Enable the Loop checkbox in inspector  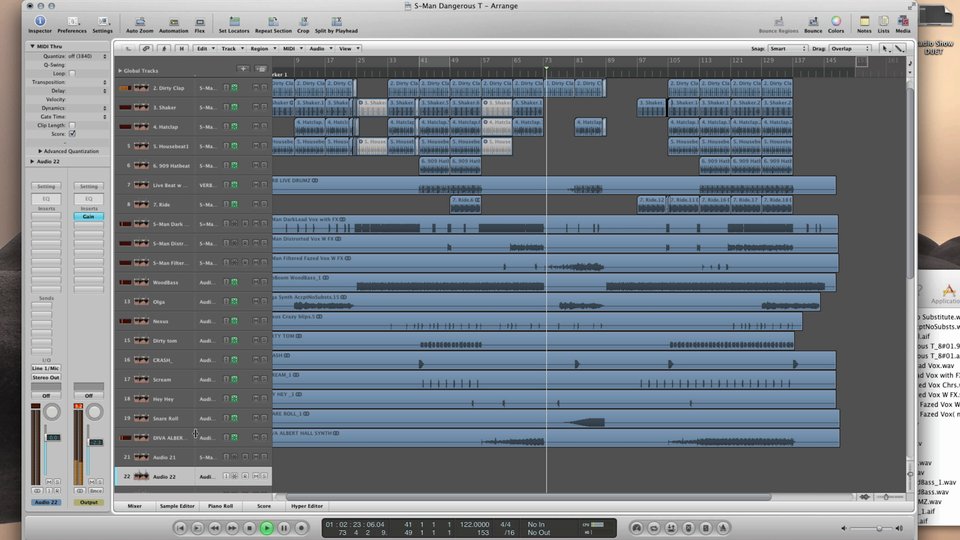click(x=72, y=73)
